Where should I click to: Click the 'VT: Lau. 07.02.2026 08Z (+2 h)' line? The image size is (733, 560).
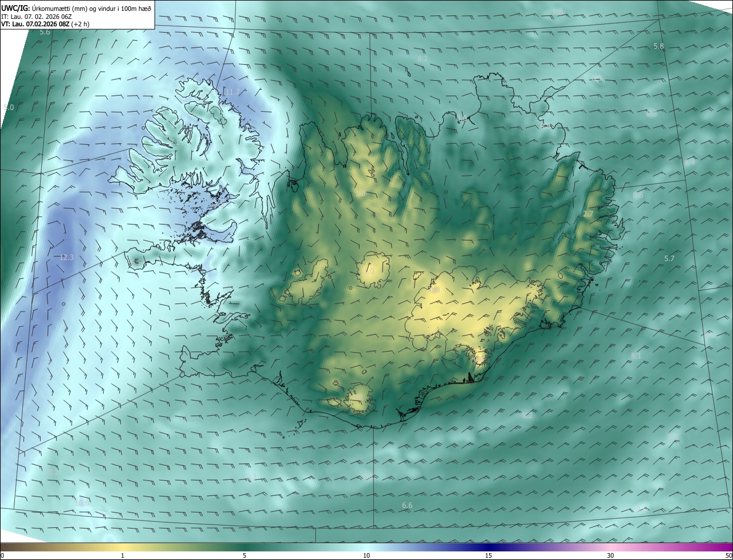click(45, 24)
